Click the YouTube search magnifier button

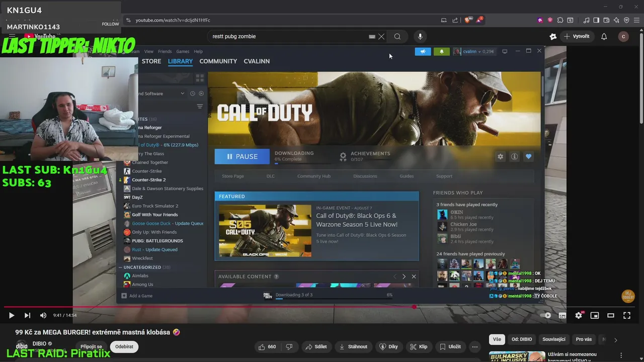pos(397,36)
